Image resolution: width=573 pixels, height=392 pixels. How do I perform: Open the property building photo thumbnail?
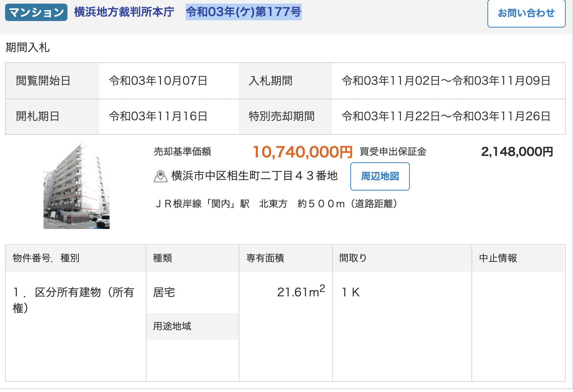click(77, 186)
